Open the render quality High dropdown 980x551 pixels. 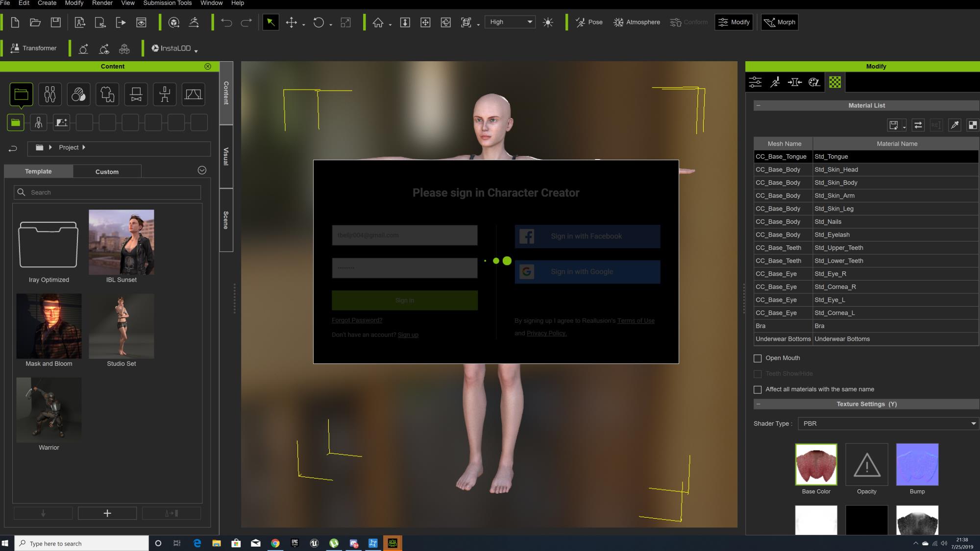coord(510,22)
